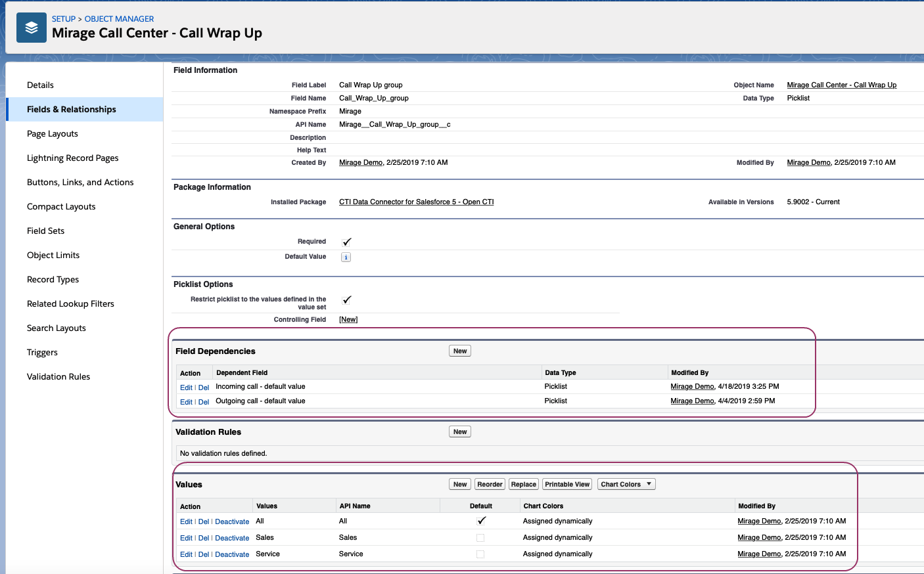Deactivate the Sales picklist value
Screen dimensions: 924x574
(x=232, y=539)
